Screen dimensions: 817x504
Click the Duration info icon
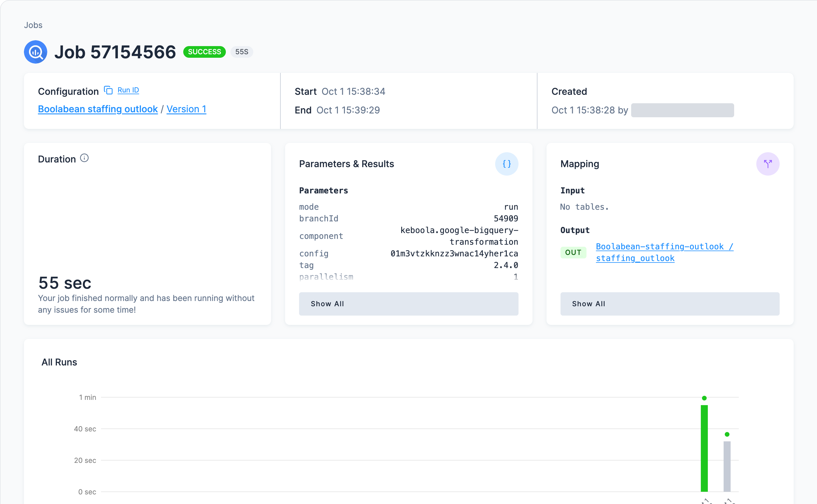pos(84,158)
